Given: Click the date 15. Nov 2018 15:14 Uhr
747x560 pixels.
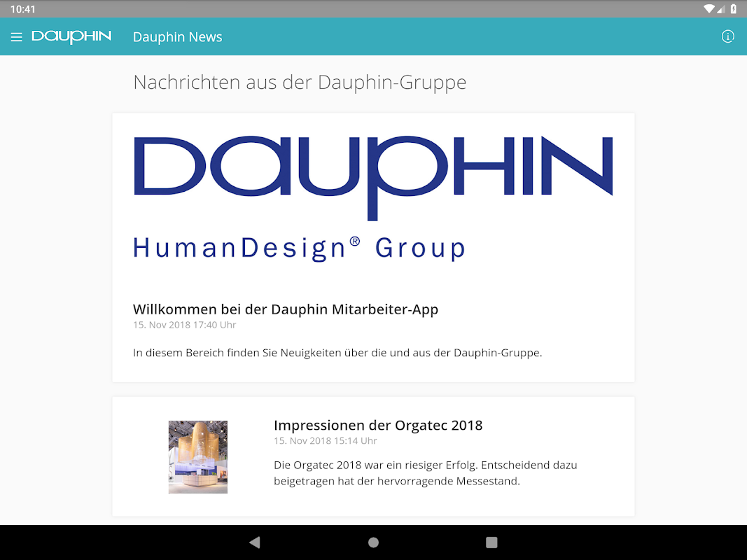Looking at the screenshot, I should [x=325, y=441].
